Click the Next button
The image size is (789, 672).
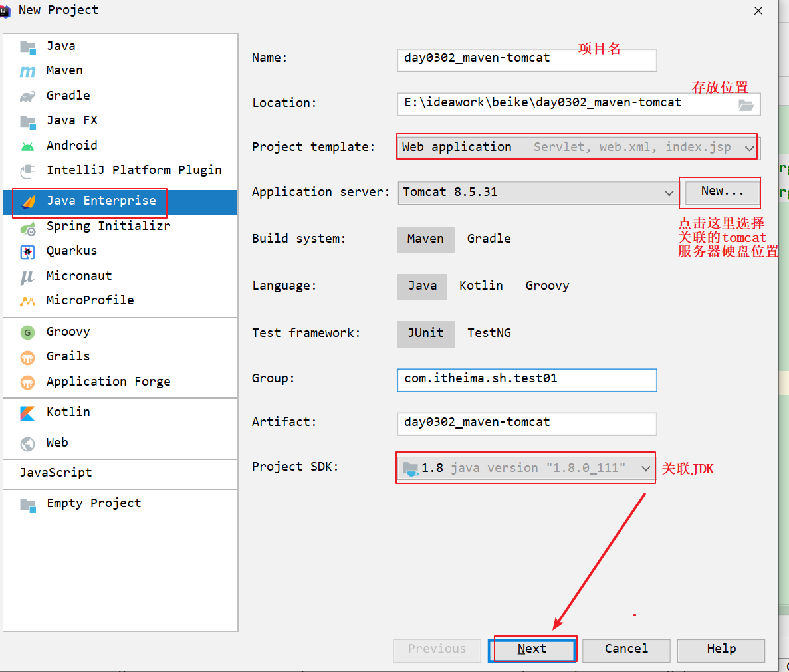coord(532,649)
